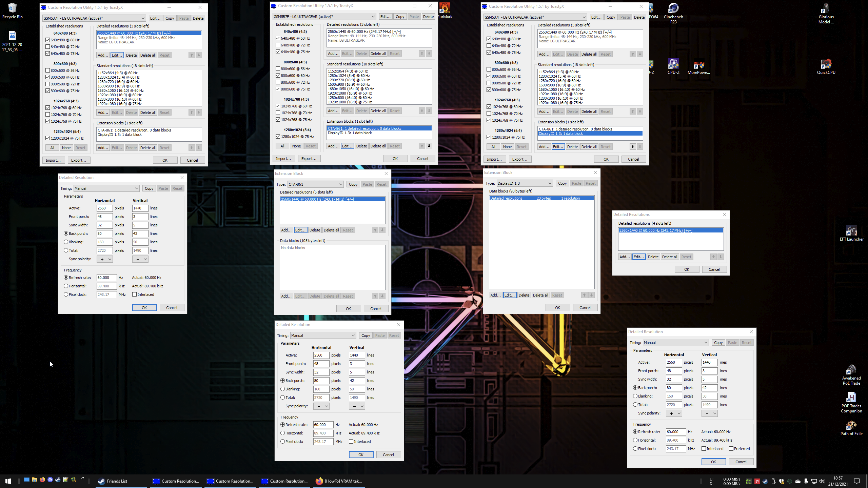Image resolution: width=868 pixels, height=488 pixels.
Task: Click Export in the middle CRU window
Action: [x=309, y=159]
